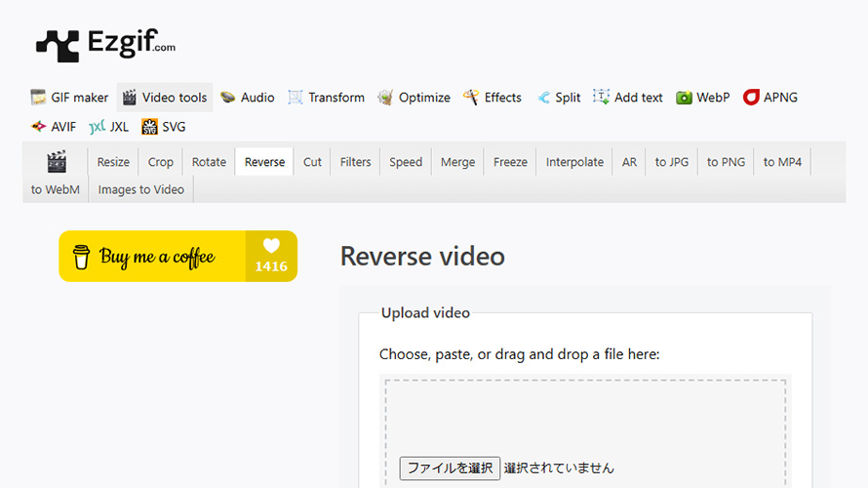The image size is (868, 488).
Task: Switch to the to PNG tab
Action: [x=726, y=162]
